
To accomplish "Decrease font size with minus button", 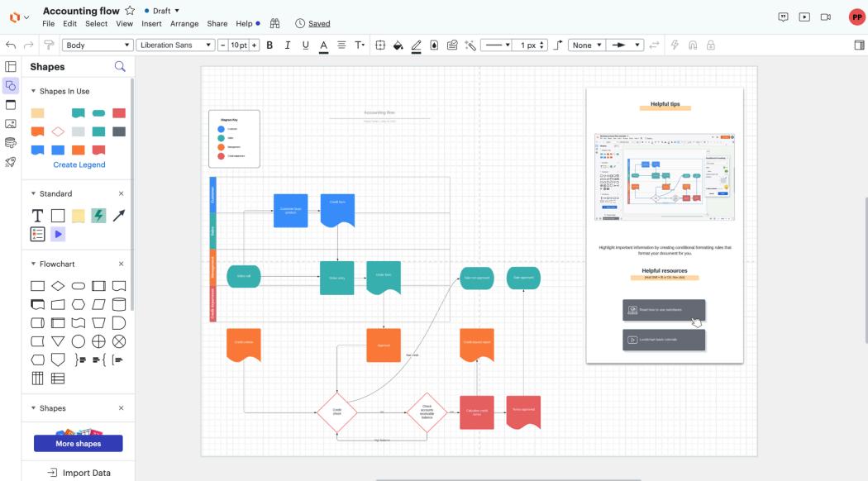I will click(222, 45).
